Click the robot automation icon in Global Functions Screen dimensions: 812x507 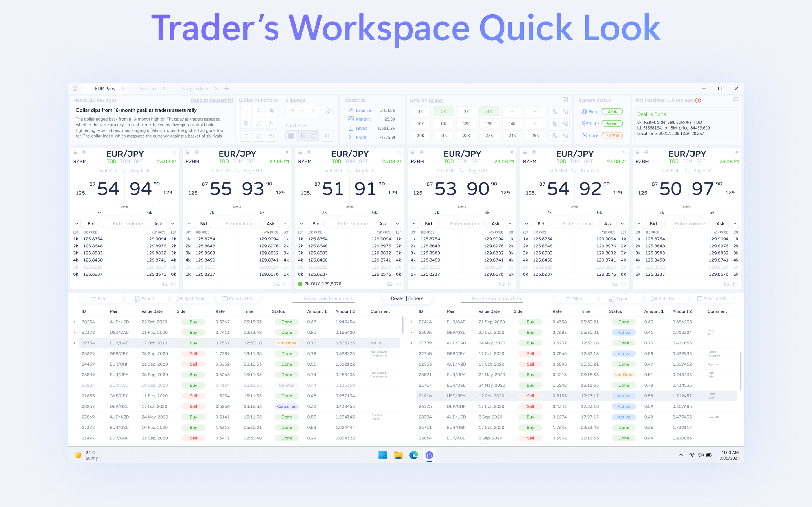coord(259,123)
